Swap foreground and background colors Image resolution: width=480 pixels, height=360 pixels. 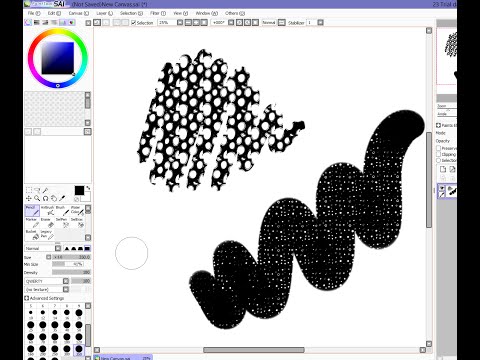click(88, 188)
